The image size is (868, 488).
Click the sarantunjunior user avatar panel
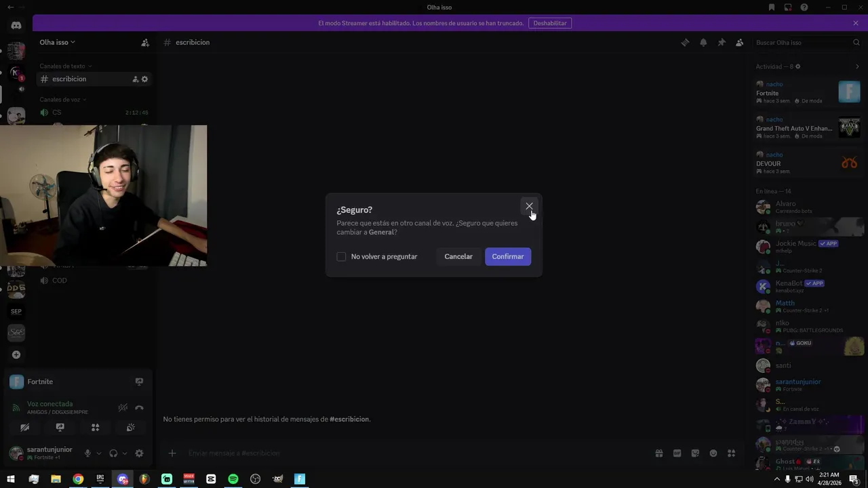41,453
